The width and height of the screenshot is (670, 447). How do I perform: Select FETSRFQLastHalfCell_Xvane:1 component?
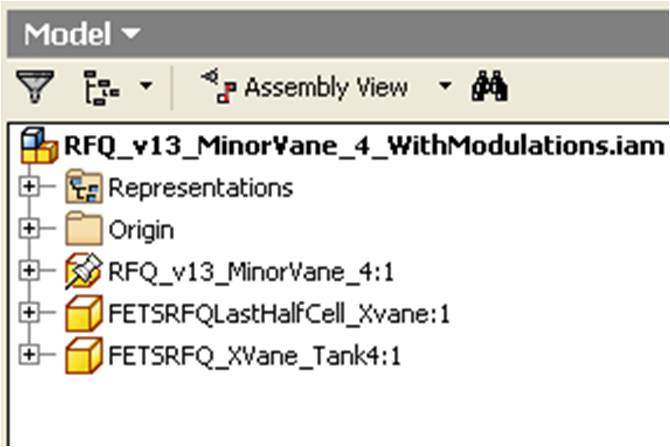point(279,314)
